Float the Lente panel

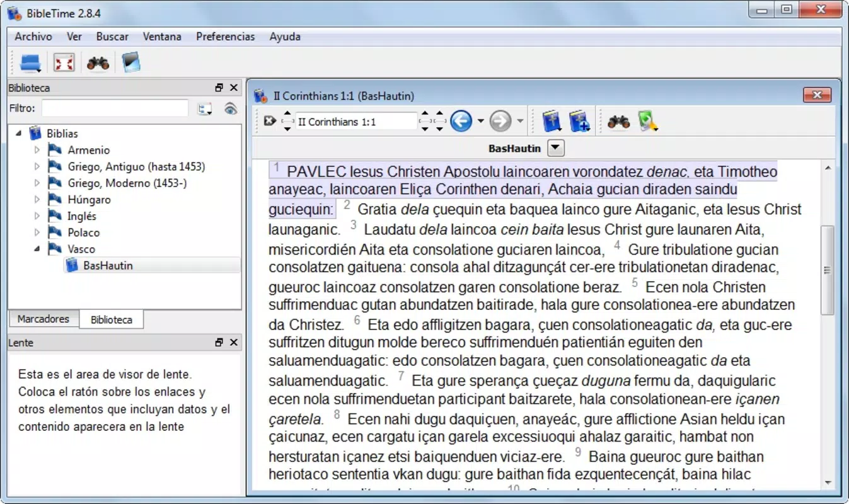[219, 342]
